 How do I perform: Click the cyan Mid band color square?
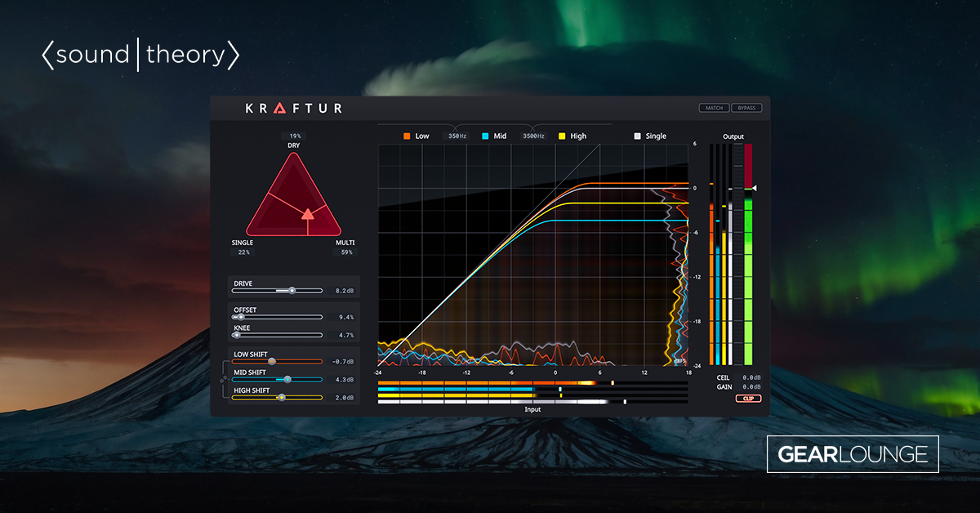tap(485, 136)
